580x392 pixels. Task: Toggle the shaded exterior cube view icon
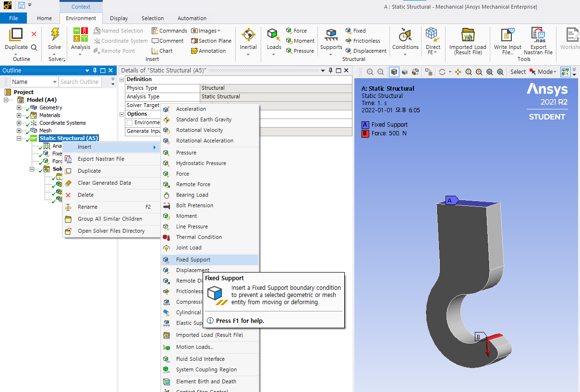point(394,72)
